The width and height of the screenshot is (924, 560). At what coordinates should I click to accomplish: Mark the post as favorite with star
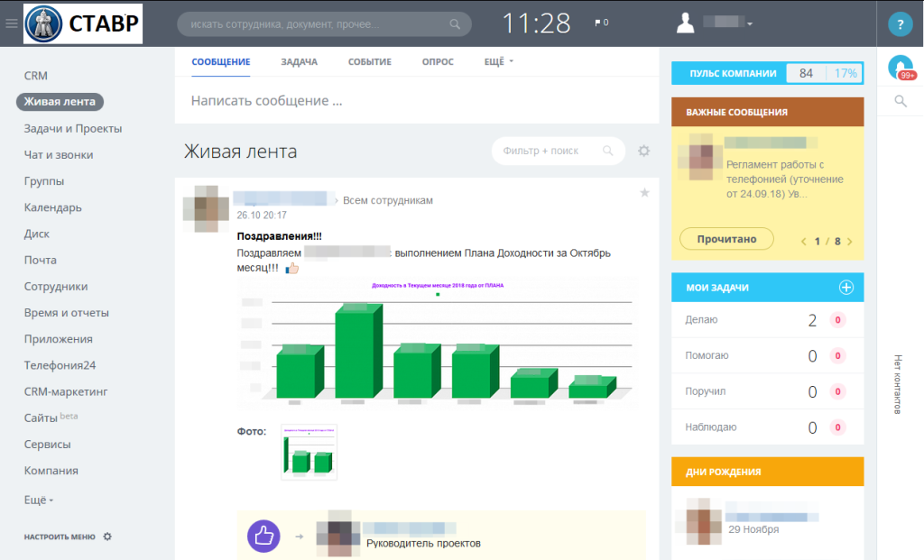coord(644,193)
